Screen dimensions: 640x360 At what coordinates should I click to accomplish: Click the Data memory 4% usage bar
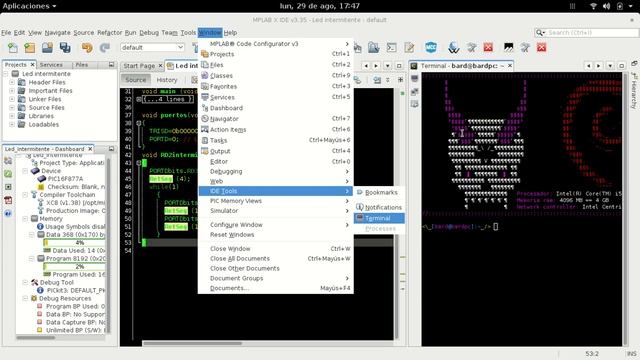74,242
